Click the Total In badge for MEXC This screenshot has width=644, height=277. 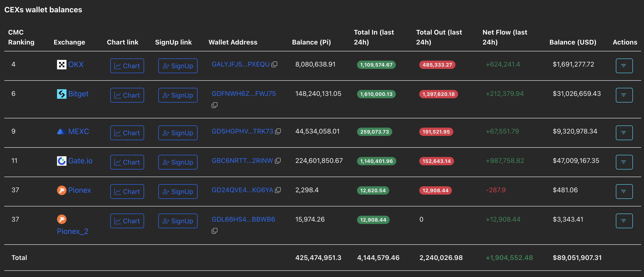(374, 132)
